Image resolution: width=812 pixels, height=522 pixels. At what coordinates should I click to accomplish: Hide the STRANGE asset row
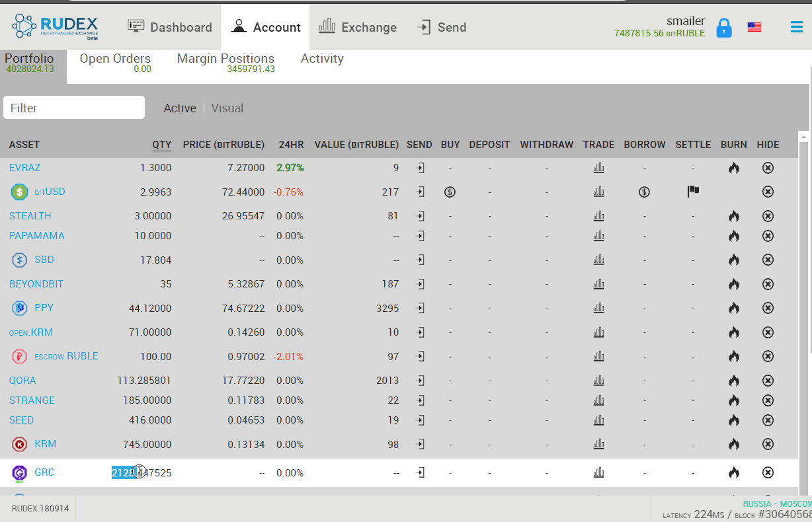click(768, 400)
